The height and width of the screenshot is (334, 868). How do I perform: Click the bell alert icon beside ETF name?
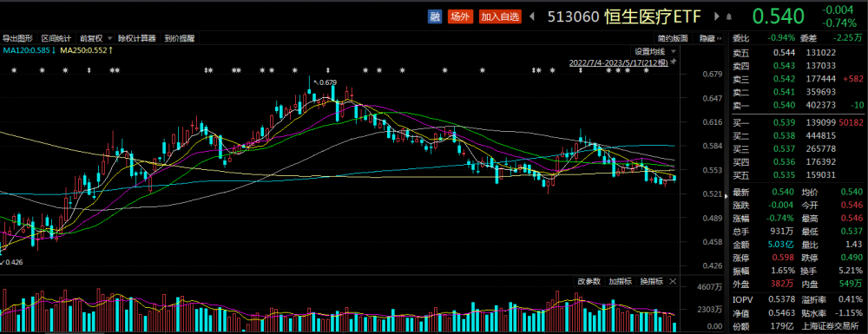click(x=728, y=16)
